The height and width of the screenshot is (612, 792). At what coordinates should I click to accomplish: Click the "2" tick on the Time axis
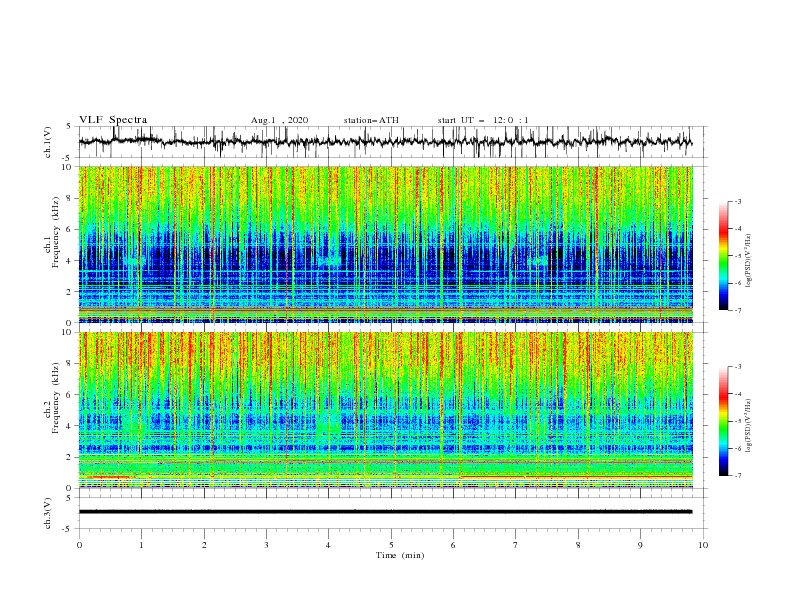click(204, 545)
